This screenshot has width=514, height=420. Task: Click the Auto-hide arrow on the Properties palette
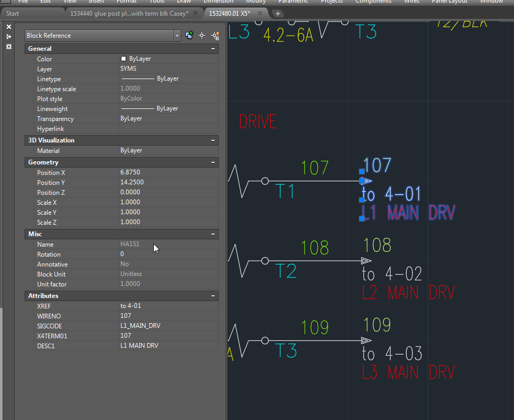8,36
